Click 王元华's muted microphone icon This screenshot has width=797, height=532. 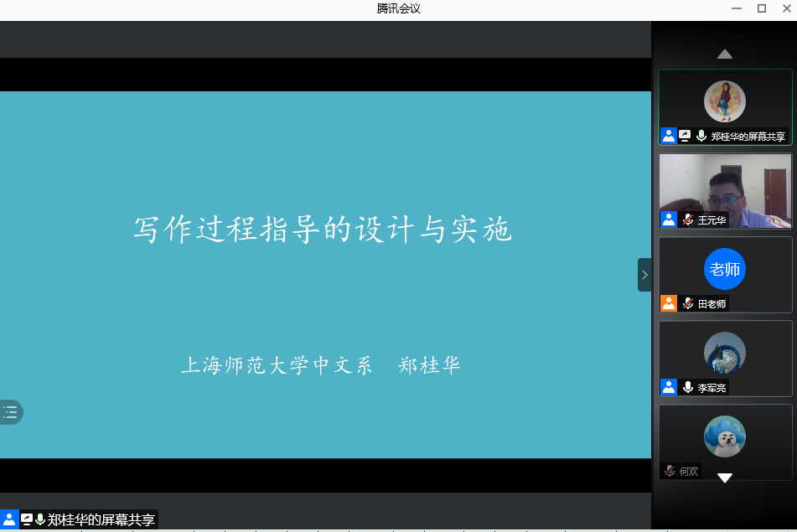pos(687,220)
